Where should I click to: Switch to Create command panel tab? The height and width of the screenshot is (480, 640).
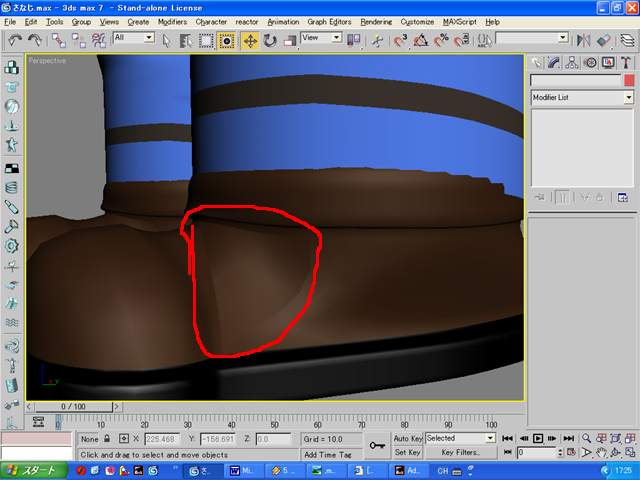coord(536,62)
